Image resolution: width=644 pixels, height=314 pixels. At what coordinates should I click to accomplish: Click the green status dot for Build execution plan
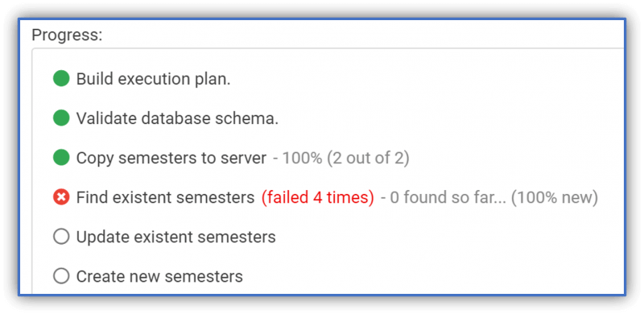[x=61, y=79]
